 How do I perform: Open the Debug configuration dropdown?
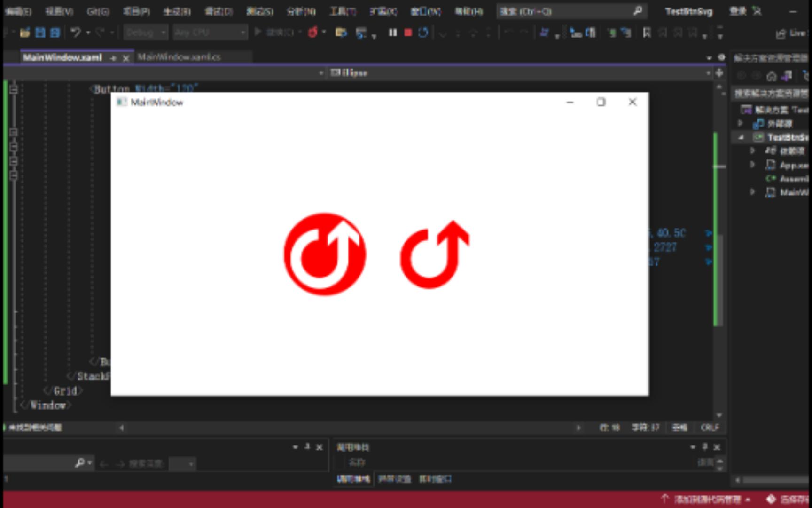click(x=146, y=32)
